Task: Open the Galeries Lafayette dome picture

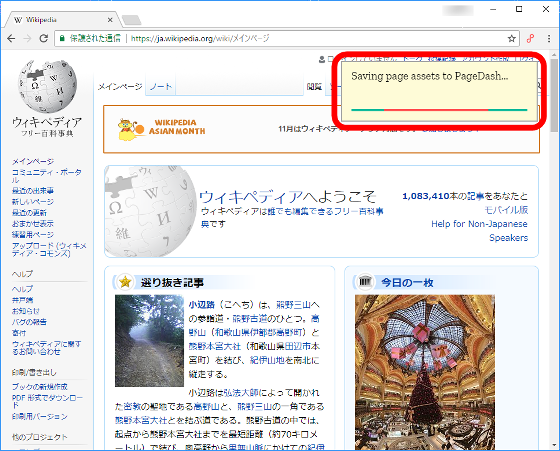Action: (425, 372)
